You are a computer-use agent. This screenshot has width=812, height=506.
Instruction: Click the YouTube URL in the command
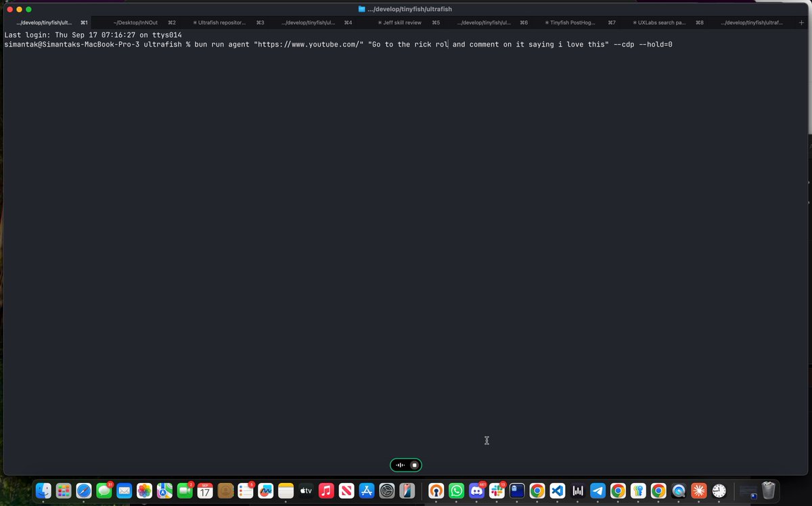coord(308,45)
